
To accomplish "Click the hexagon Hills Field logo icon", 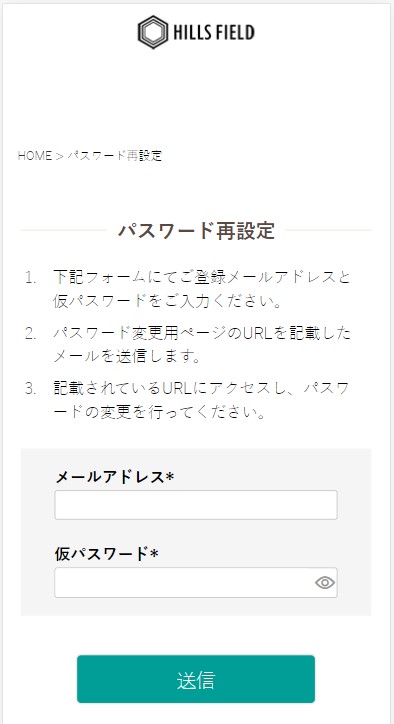I will [x=153, y=32].
